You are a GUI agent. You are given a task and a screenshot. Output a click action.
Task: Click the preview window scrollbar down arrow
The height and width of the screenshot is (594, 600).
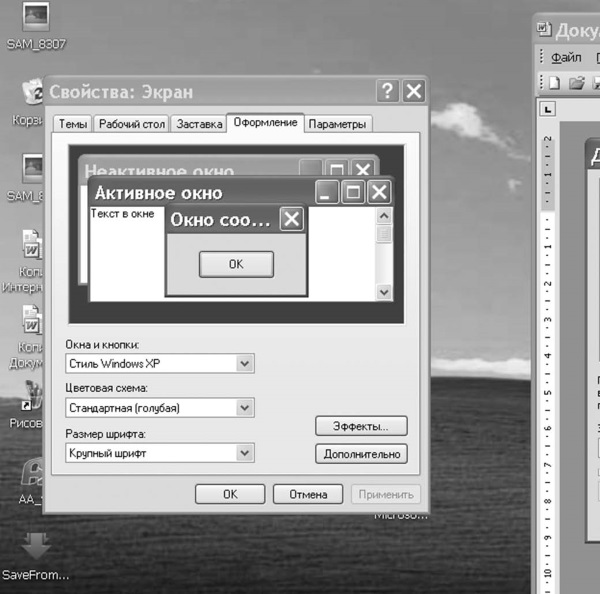click(x=384, y=291)
